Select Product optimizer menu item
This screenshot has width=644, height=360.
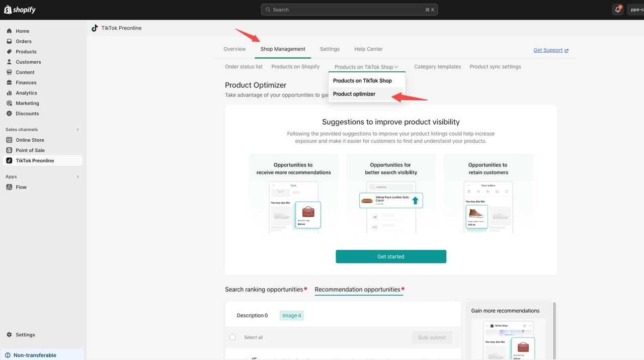pyautogui.click(x=354, y=94)
